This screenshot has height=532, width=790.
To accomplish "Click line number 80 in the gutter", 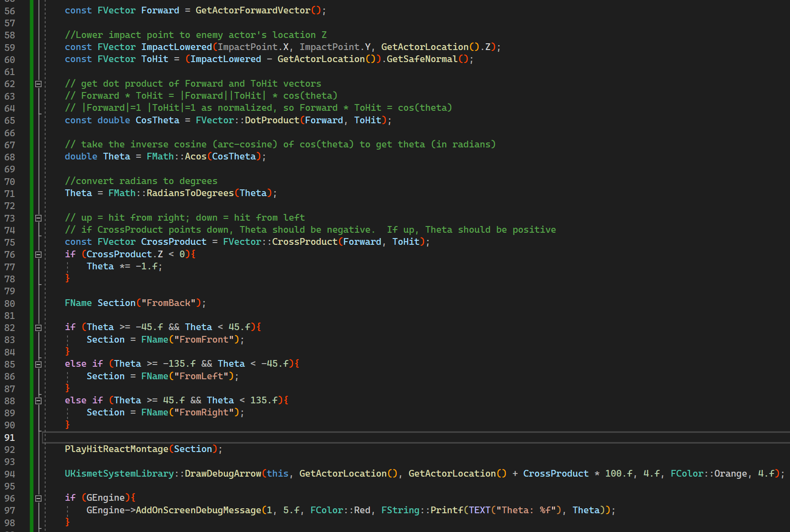I will coord(10,303).
